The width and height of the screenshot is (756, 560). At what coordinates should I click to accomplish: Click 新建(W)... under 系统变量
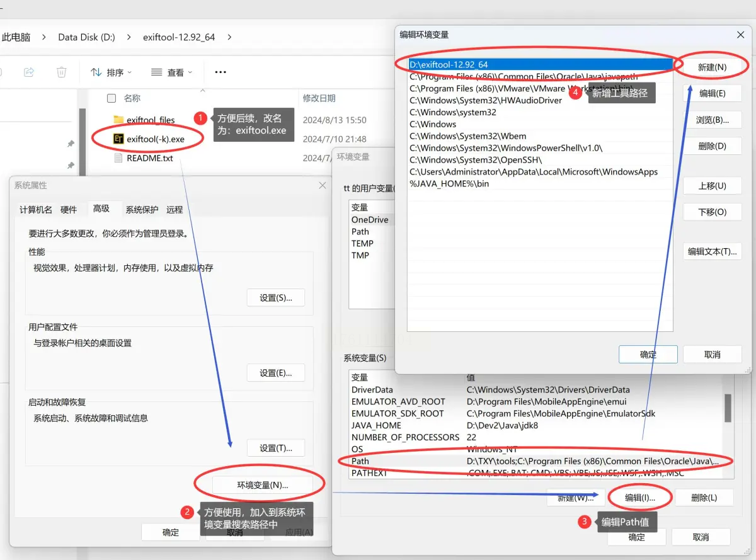[x=576, y=498]
